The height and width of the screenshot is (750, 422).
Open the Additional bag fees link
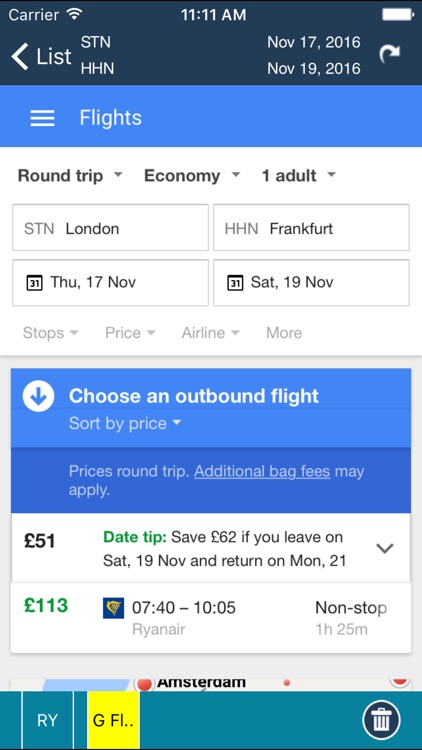tap(262, 472)
